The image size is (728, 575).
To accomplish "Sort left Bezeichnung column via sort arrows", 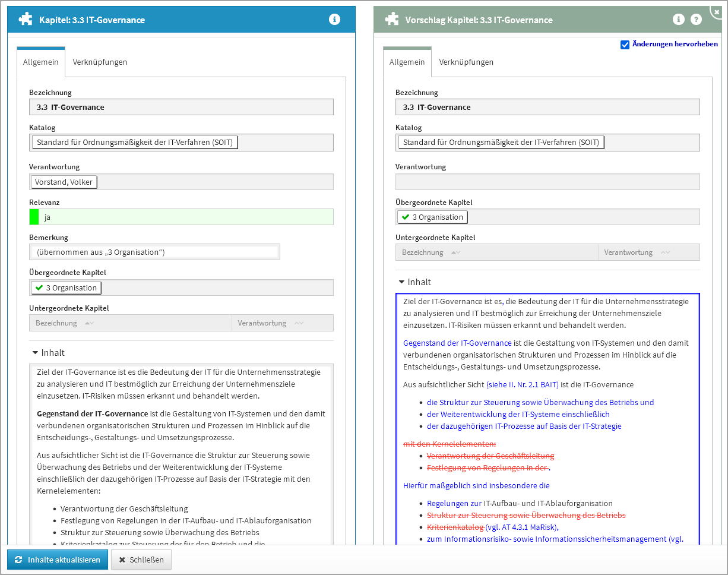I will pyautogui.click(x=89, y=323).
